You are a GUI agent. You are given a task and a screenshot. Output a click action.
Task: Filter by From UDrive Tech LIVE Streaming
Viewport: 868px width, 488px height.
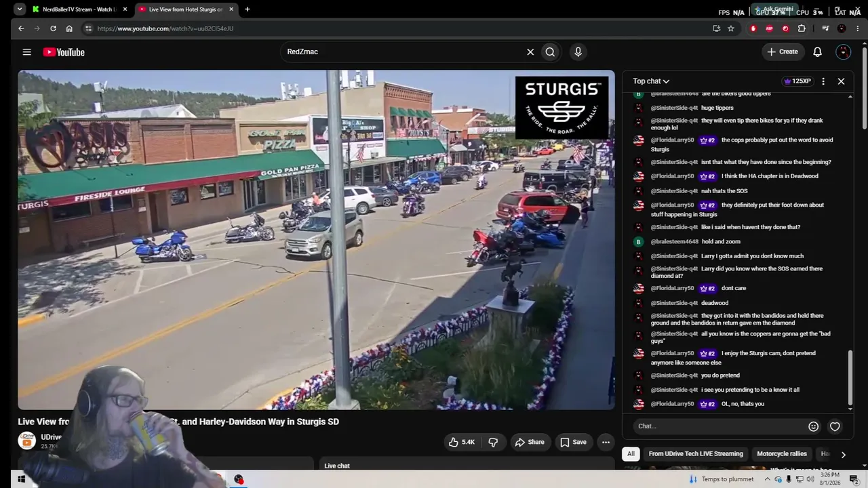(x=696, y=454)
